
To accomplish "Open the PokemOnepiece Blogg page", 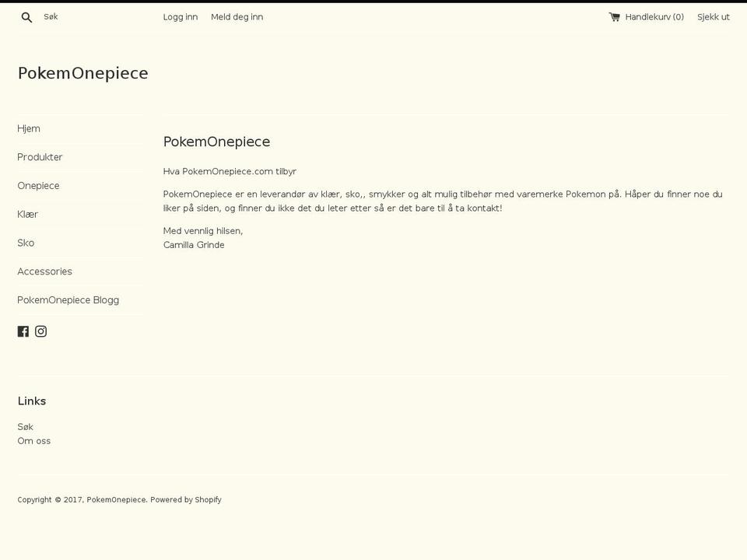I will tap(68, 299).
